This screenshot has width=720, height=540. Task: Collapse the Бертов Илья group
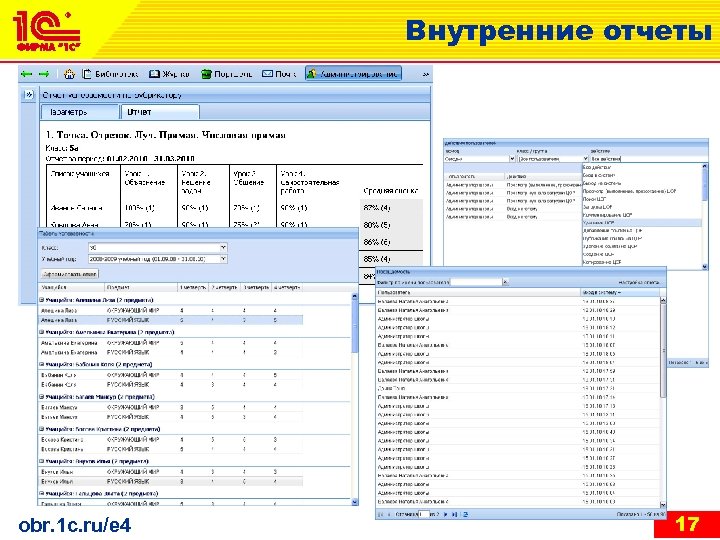41,461
